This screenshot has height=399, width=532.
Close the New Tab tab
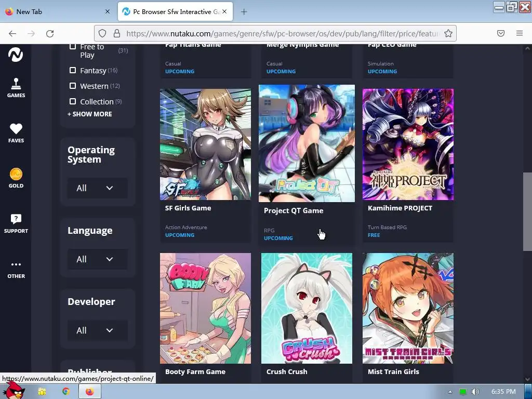(x=107, y=11)
